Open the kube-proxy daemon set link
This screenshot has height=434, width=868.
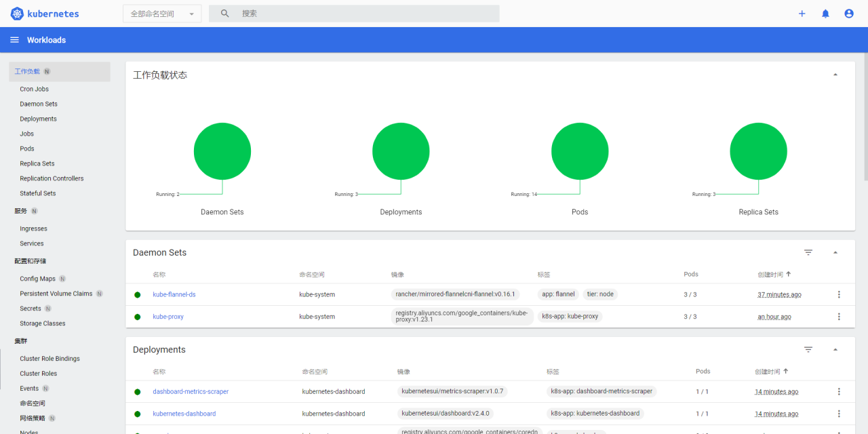coord(168,317)
